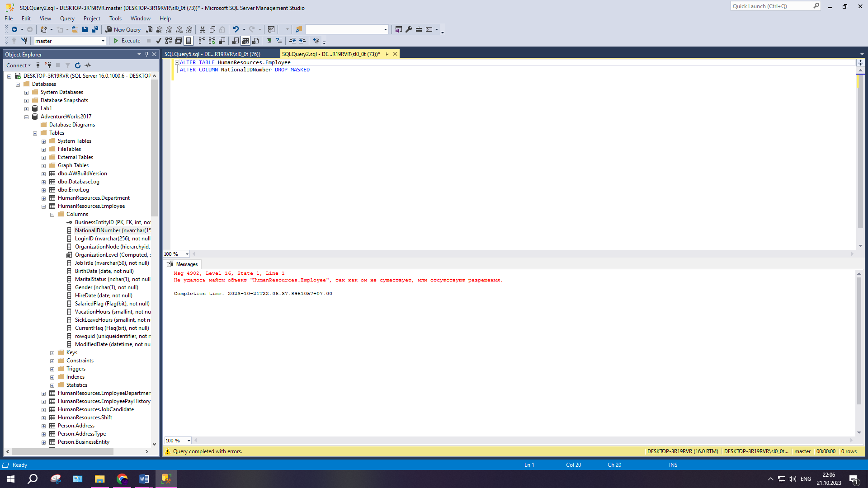Switch to the SQLQuery5.sql tab
Image resolution: width=868 pixels, height=488 pixels.
coord(212,54)
